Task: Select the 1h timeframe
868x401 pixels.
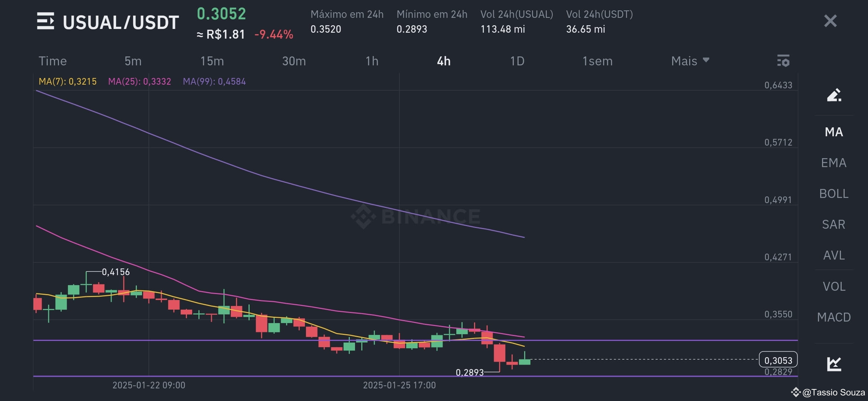Action: coord(372,61)
